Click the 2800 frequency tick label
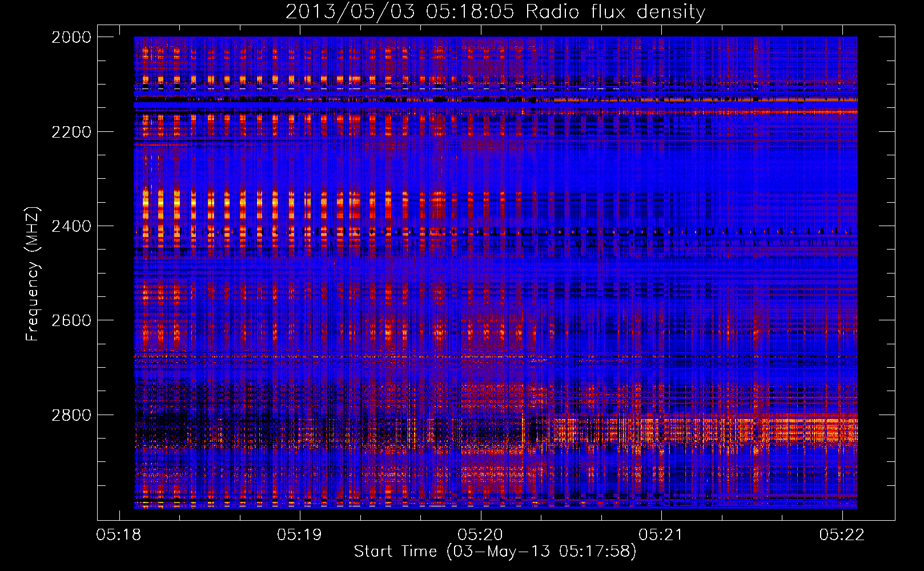This screenshot has height=571, width=924. coord(71,415)
